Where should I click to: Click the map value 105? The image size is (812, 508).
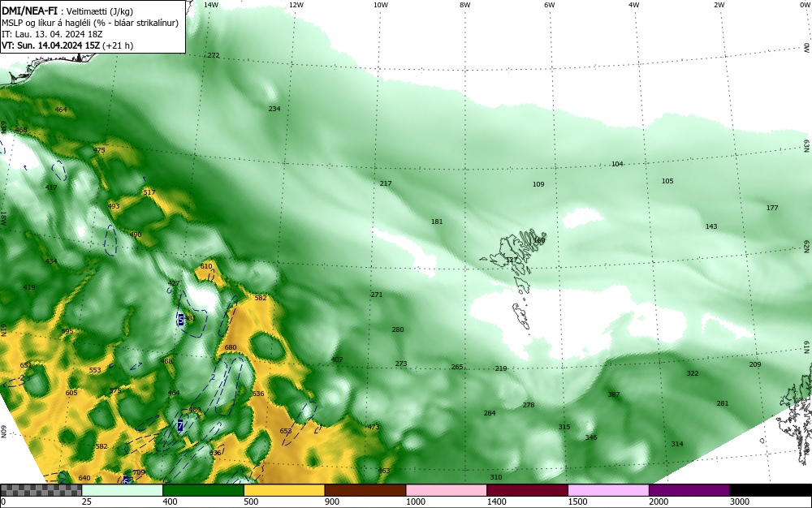point(667,181)
